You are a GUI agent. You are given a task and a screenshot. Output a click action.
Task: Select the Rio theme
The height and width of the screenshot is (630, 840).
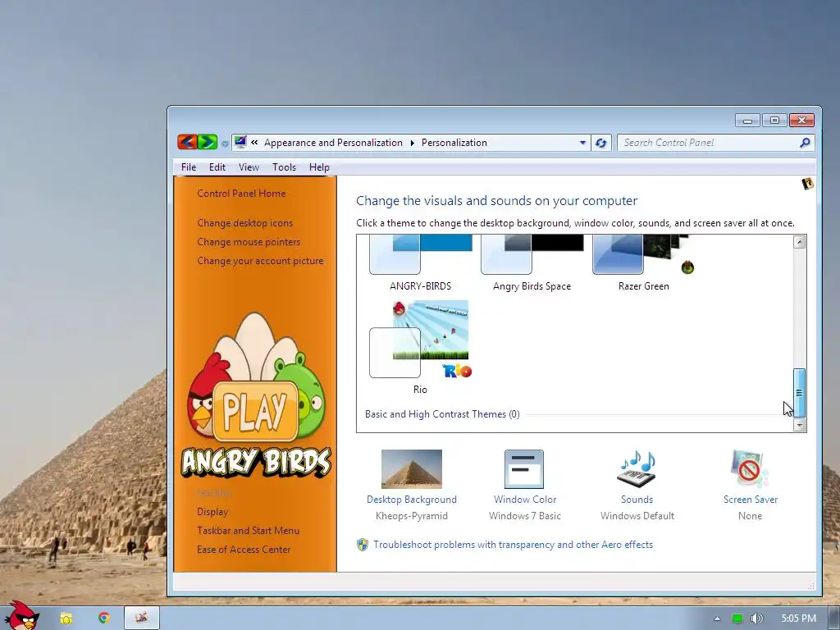click(421, 347)
